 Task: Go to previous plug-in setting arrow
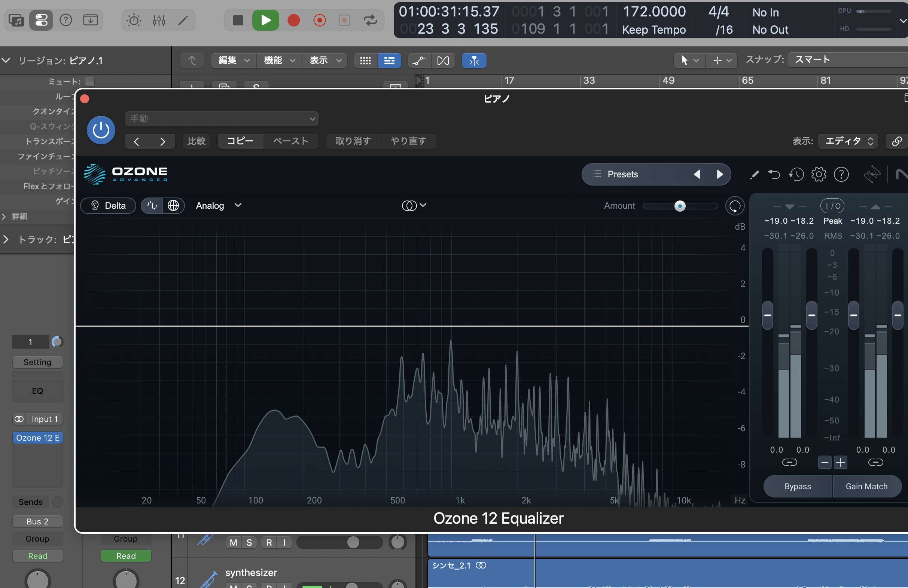(137, 141)
